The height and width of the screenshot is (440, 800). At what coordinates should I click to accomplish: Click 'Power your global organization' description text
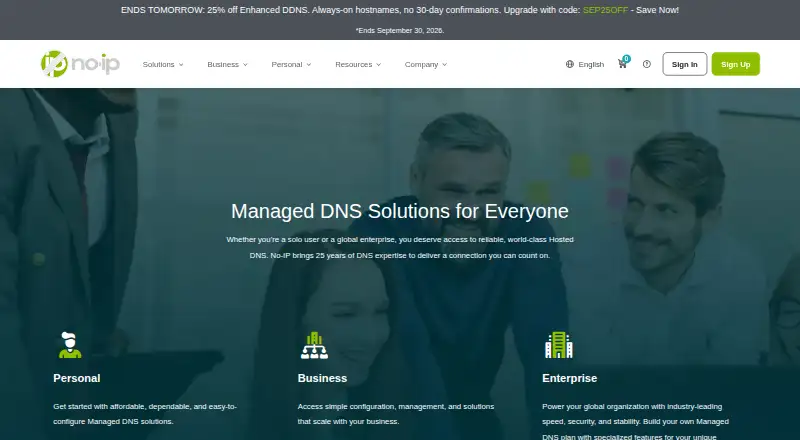(x=635, y=421)
